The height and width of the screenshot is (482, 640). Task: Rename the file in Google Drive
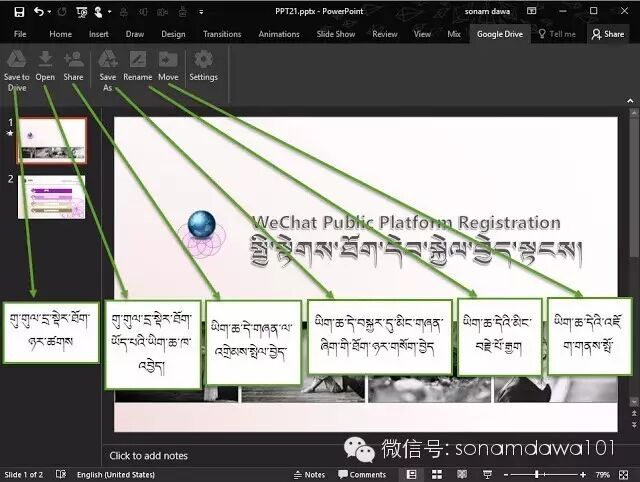coord(138,66)
